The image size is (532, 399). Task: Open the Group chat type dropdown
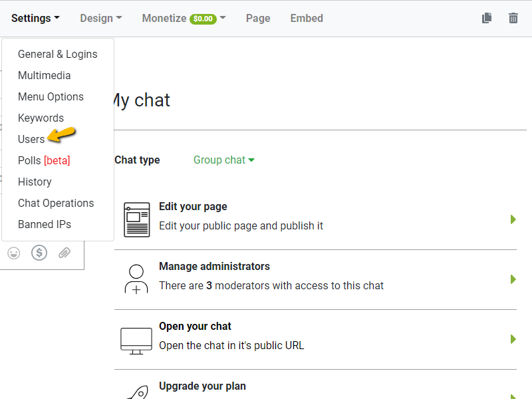click(223, 160)
